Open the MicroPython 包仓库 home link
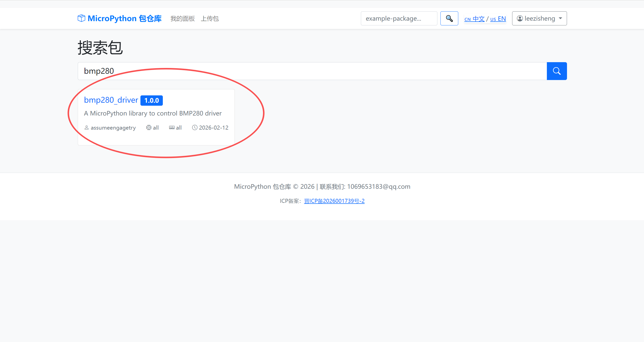 (120, 18)
